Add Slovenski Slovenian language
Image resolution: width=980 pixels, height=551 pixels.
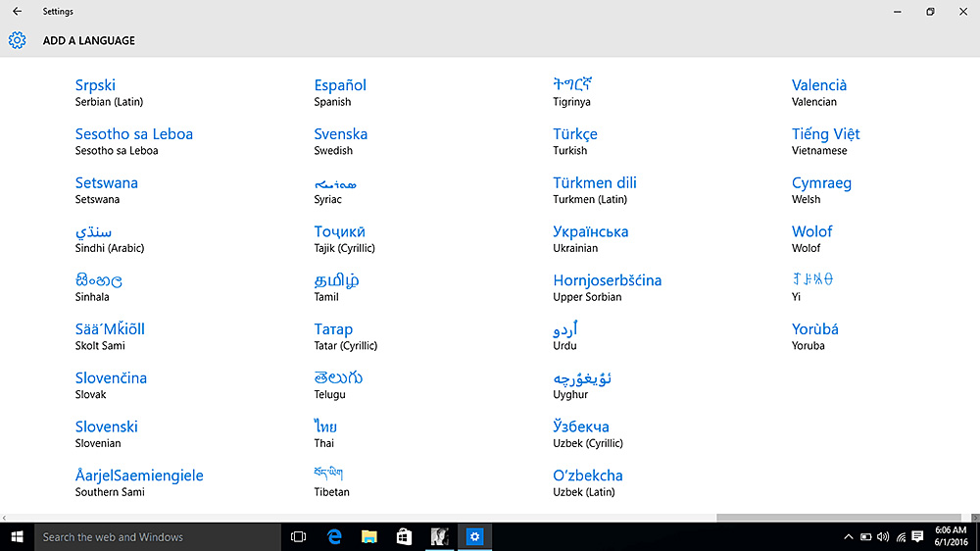pyautogui.click(x=106, y=433)
